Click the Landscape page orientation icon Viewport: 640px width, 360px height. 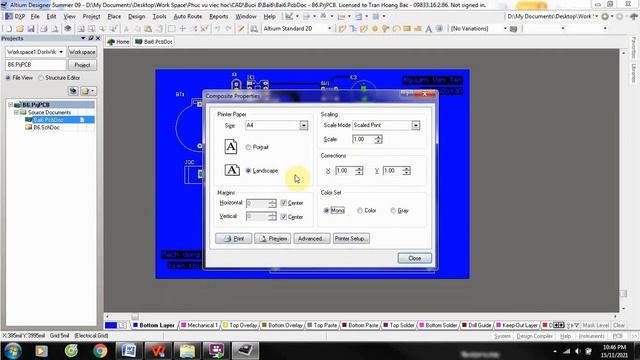coord(232,170)
